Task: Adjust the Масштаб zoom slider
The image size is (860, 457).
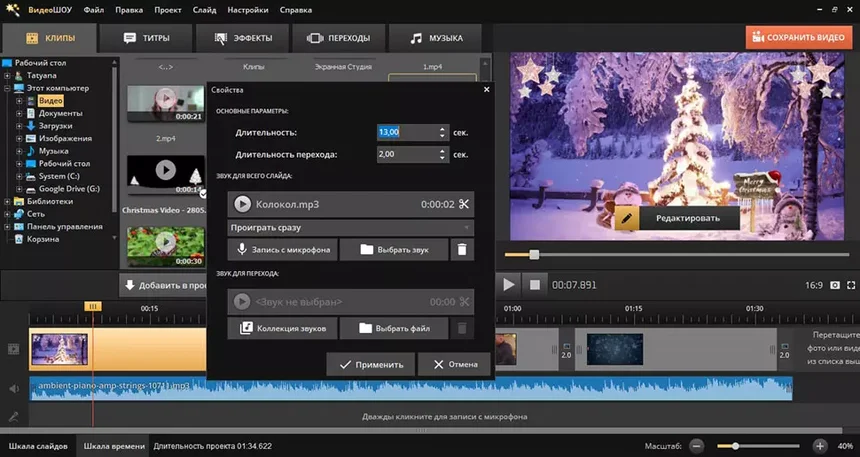Action: [x=735, y=446]
